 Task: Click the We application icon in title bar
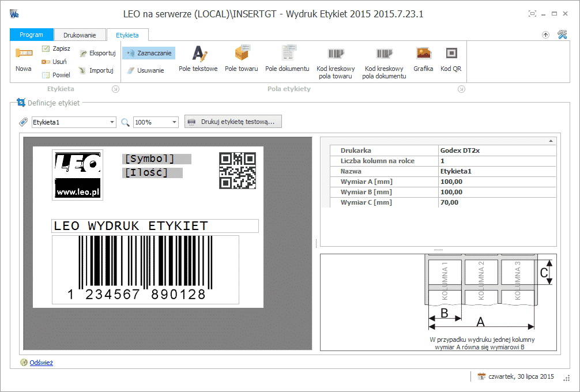pyautogui.click(x=14, y=14)
